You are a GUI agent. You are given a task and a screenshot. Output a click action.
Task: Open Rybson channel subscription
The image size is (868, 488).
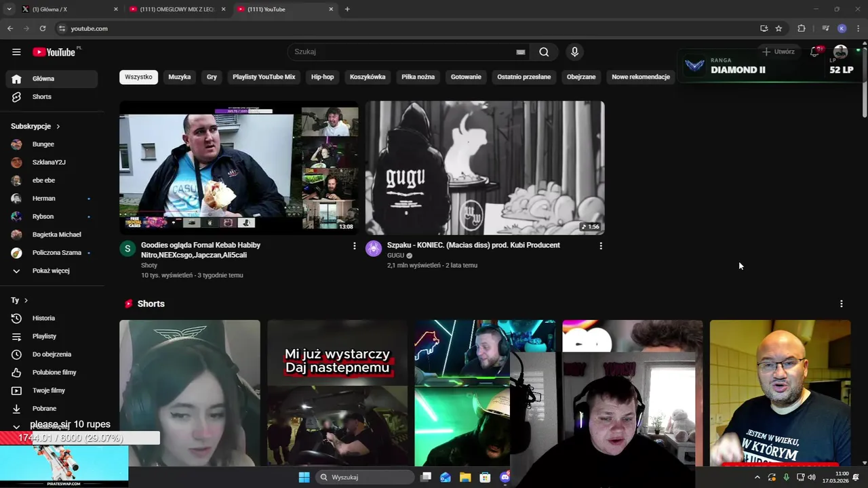click(52, 217)
